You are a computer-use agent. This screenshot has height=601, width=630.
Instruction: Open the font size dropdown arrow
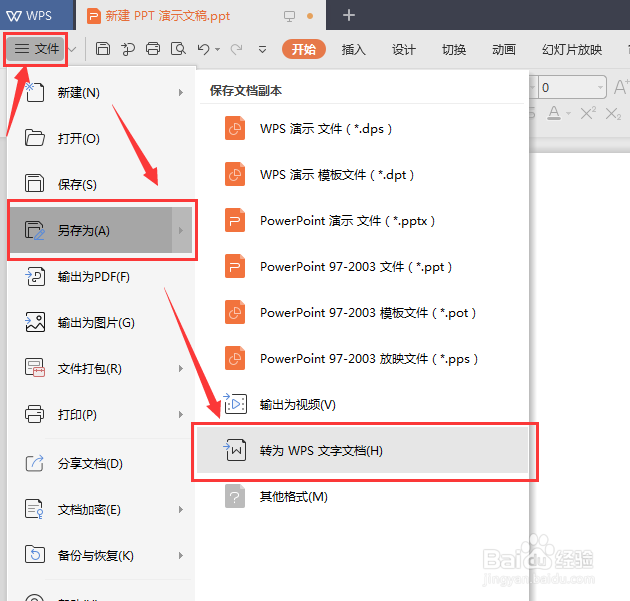tap(600, 87)
